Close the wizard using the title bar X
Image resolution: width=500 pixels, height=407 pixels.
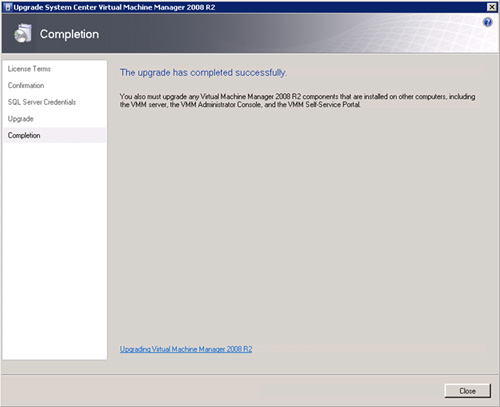(492, 7)
